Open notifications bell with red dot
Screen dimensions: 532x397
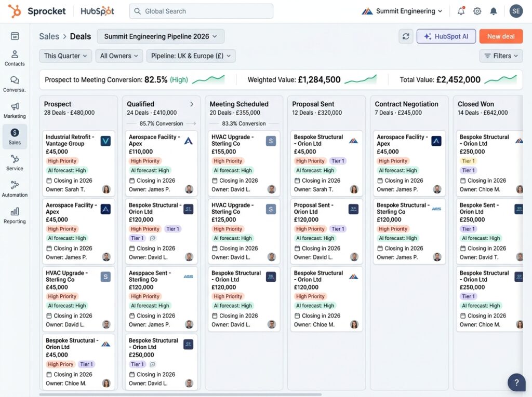click(461, 11)
